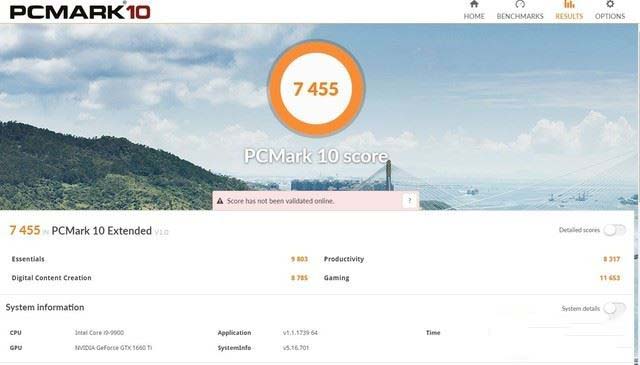
Task: Open the Results bar chart icon
Action: (x=569, y=4)
